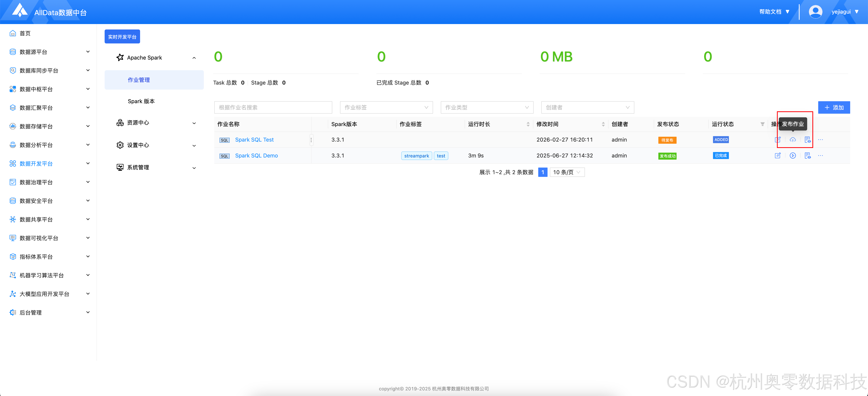Click the user avatar icon in header
The width and height of the screenshot is (868, 396).
tap(815, 12)
